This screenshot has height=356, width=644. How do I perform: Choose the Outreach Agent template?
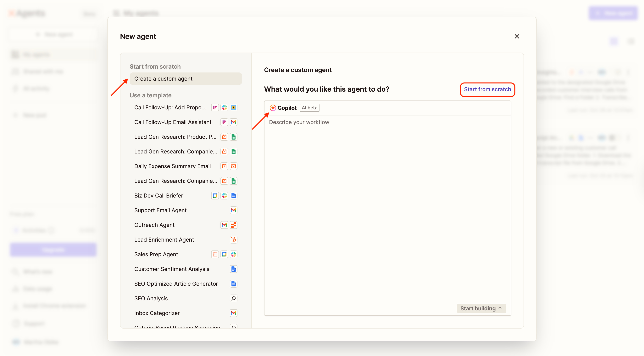tap(186, 225)
